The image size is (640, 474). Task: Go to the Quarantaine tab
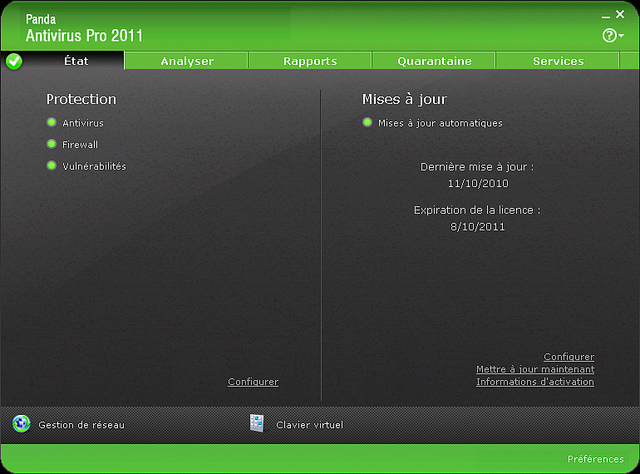(x=434, y=61)
